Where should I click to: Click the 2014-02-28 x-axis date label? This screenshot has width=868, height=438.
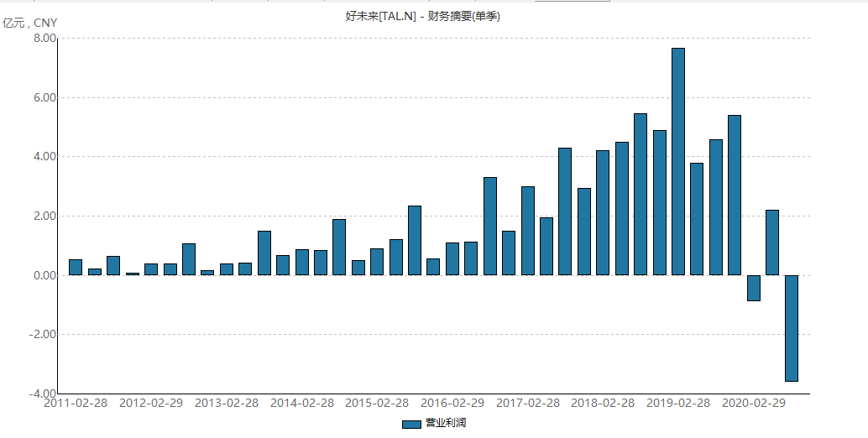click(x=302, y=403)
